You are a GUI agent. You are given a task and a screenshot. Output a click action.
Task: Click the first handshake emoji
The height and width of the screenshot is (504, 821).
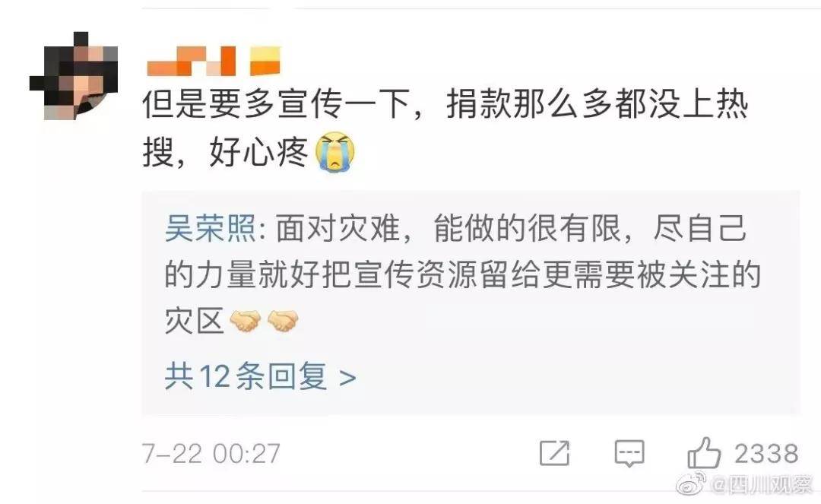[x=245, y=320]
